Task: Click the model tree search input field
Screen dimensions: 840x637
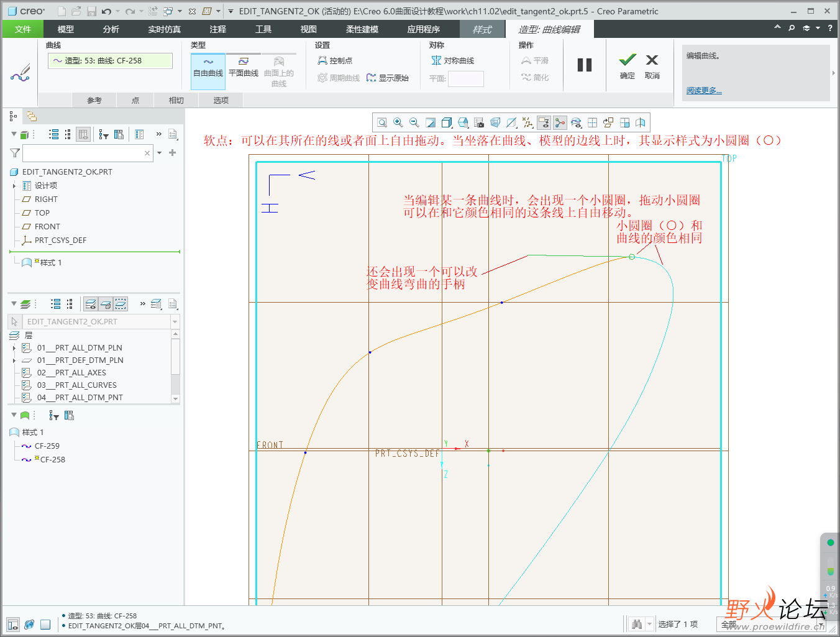Action: pos(87,153)
